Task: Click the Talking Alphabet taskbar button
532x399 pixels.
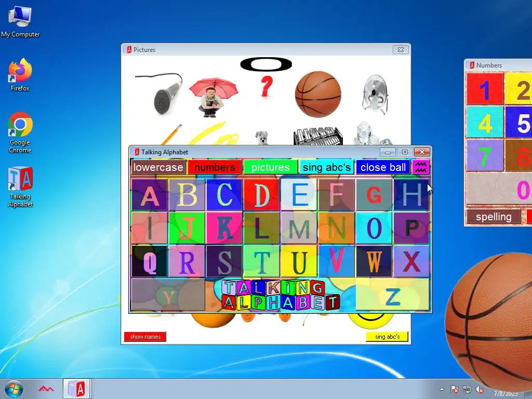Action: (76, 389)
